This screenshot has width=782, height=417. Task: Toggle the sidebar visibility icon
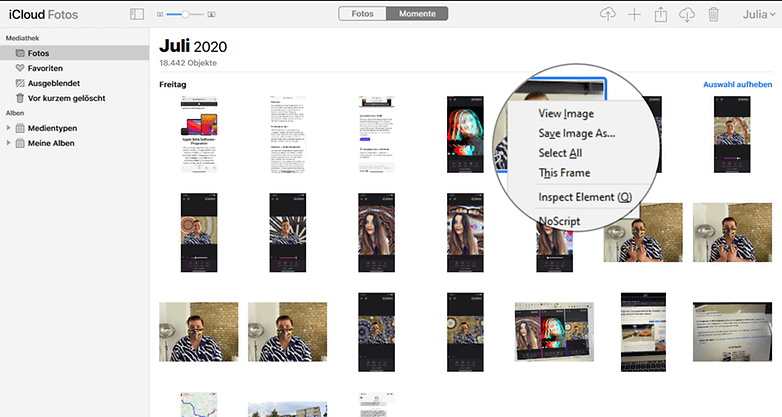(x=137, y=14)
